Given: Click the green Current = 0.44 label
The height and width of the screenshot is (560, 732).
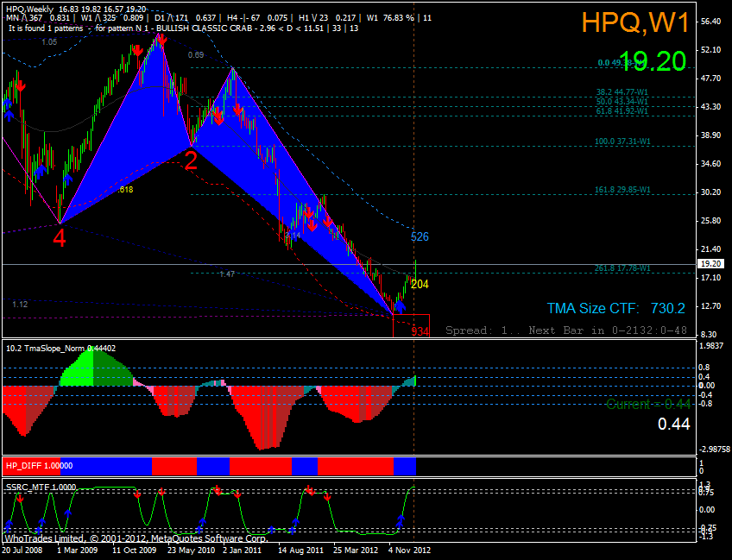Looking at the screenshot, I should (648, 404).
